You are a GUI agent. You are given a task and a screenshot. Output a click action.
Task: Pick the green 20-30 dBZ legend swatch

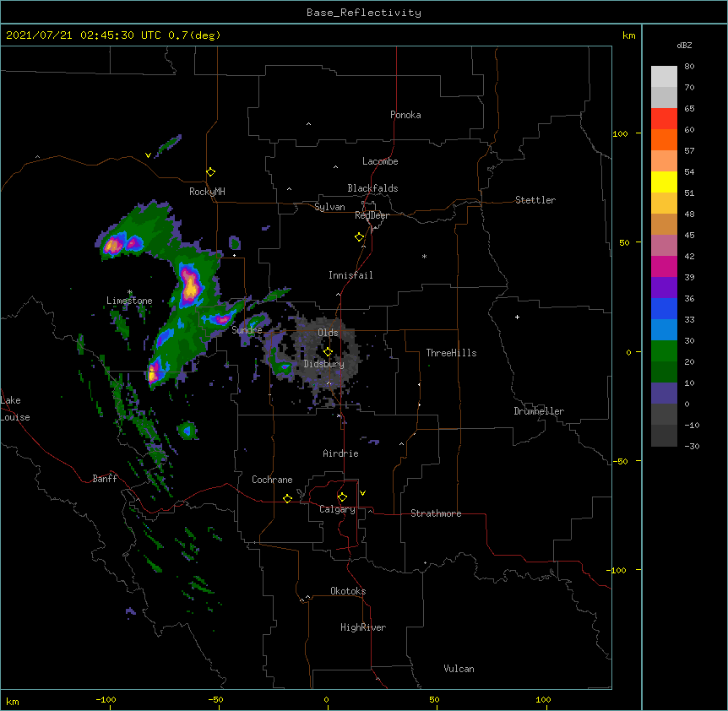(x=664, y=351)
